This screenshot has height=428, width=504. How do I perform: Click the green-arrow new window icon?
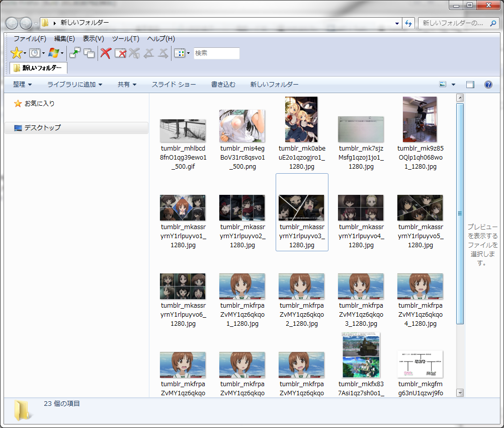[75, 53]
